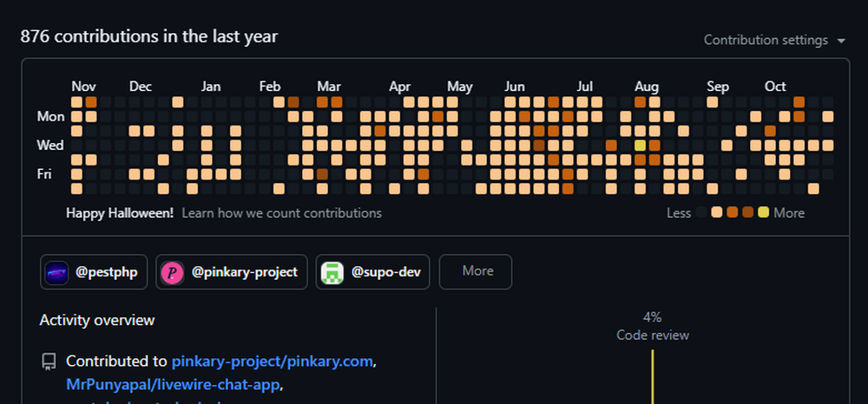The image size is (868, 404).
Task: Expand the More organizations button
Action: pos(477,271)
